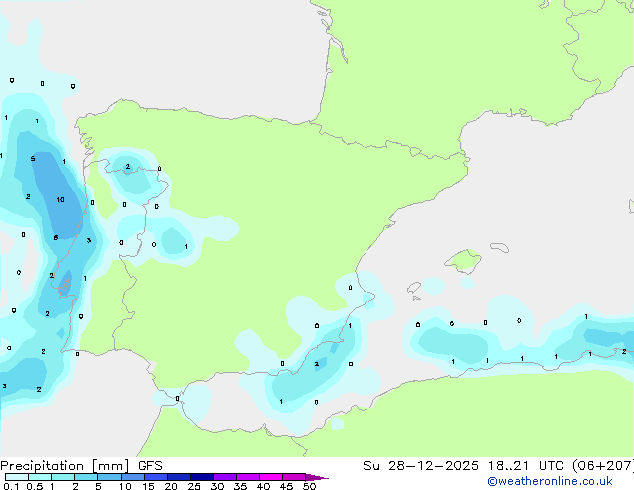Viewport: 634px width, 490px height.
Task: Click the legend label '20'
Action: coord(171,486)
